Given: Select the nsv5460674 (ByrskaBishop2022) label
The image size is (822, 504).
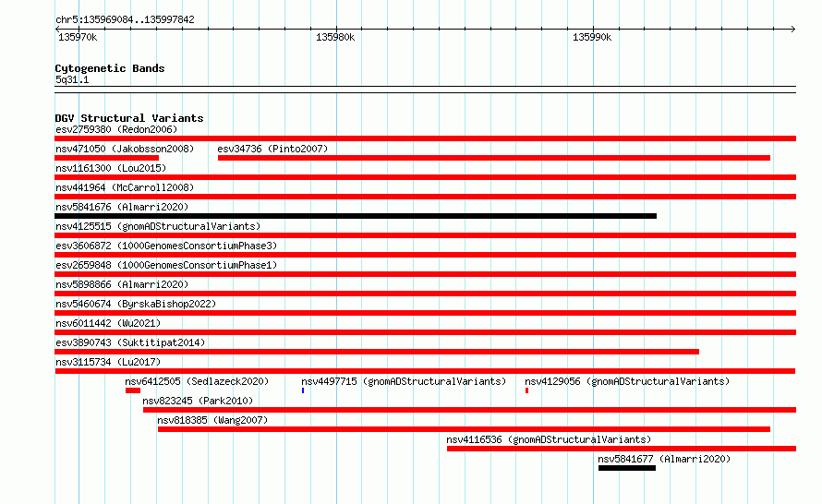Looking at the screenshot, I should [x=136, y=304].
